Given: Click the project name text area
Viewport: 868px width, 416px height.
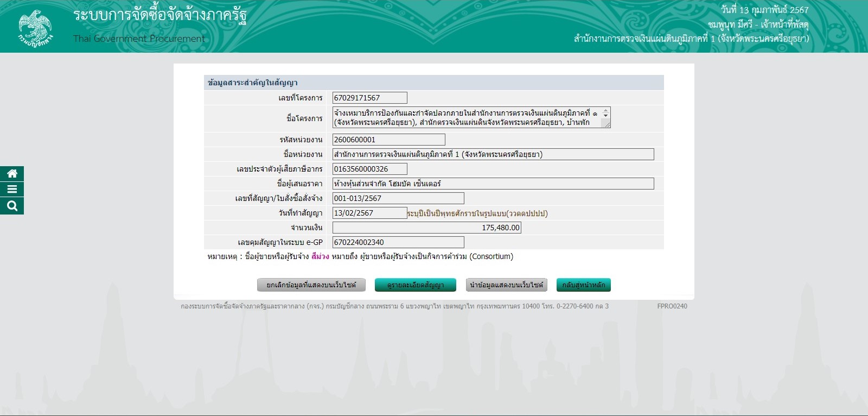Looking at the screenshot, I should (x=467, y=117).
